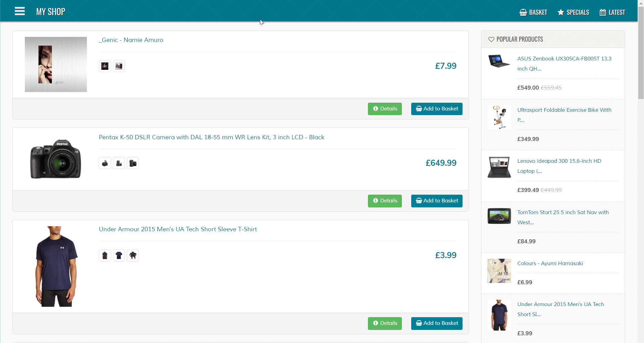Click the £399.49 Lenovo Ideapad price
644x343 pixels.
(x=528, y=190)
